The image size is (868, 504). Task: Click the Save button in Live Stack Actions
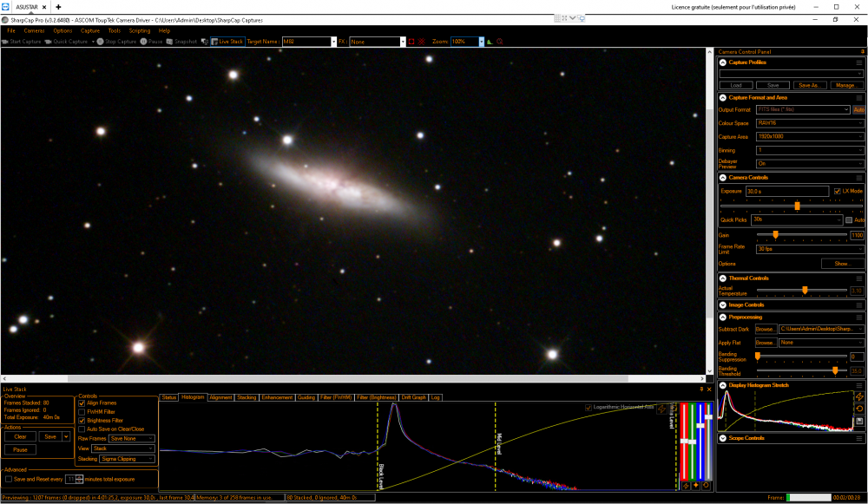click(x=50, y=436)
